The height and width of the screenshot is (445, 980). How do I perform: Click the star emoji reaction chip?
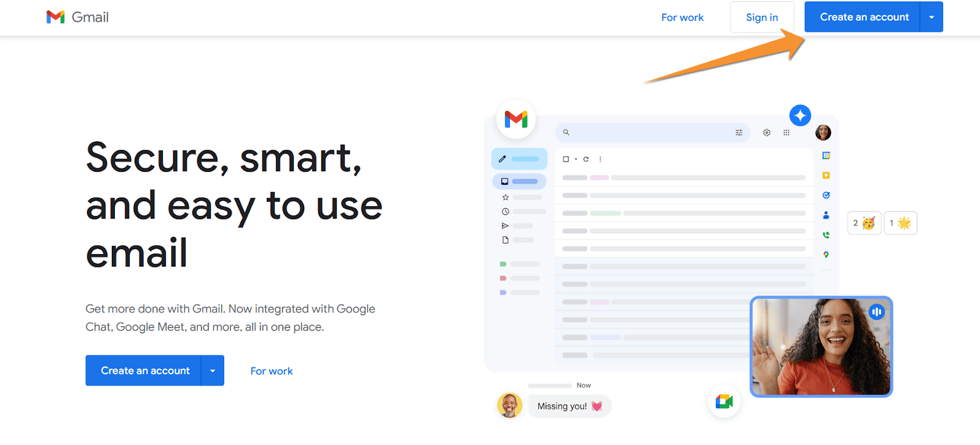click(x=900, y=223)
